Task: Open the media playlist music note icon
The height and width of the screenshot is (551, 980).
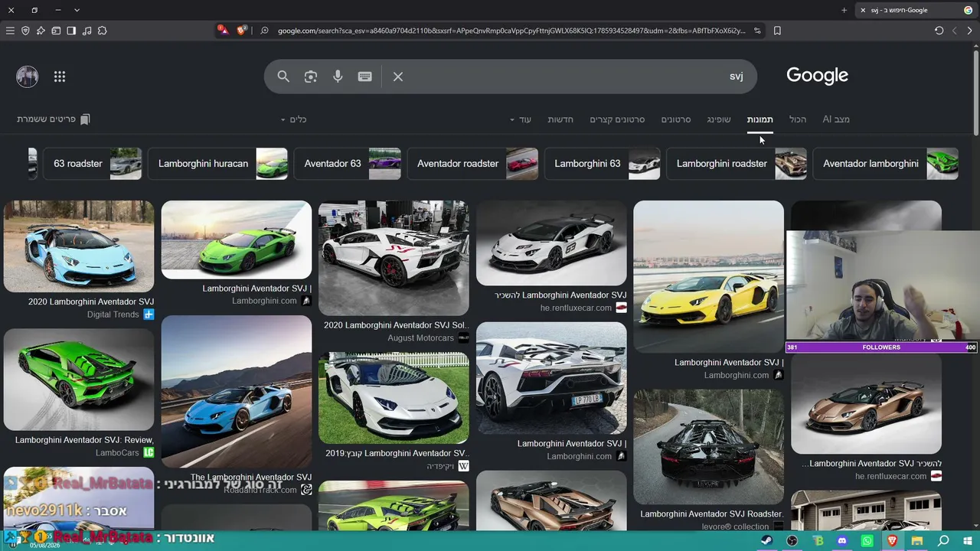Action: pyautogui.click(x=87, y=31)
